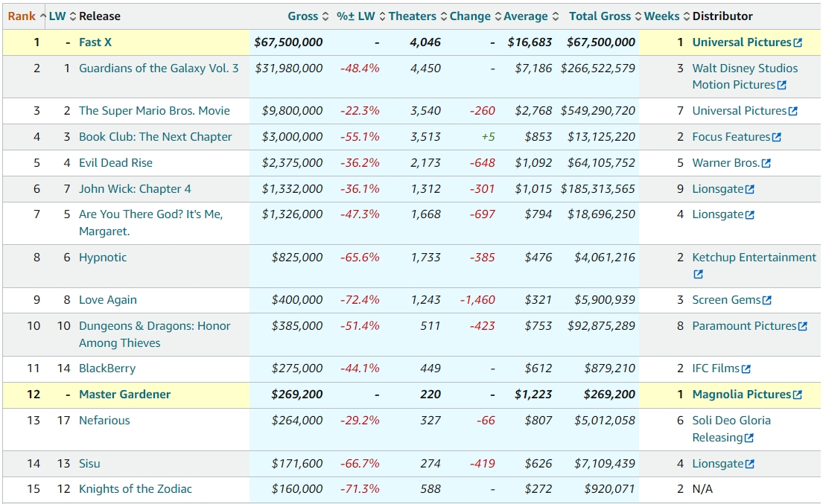This screenshot has width=823, height=504.
Task: Select the $5,012,058 total gross value
Action: (x=605, y=421)
